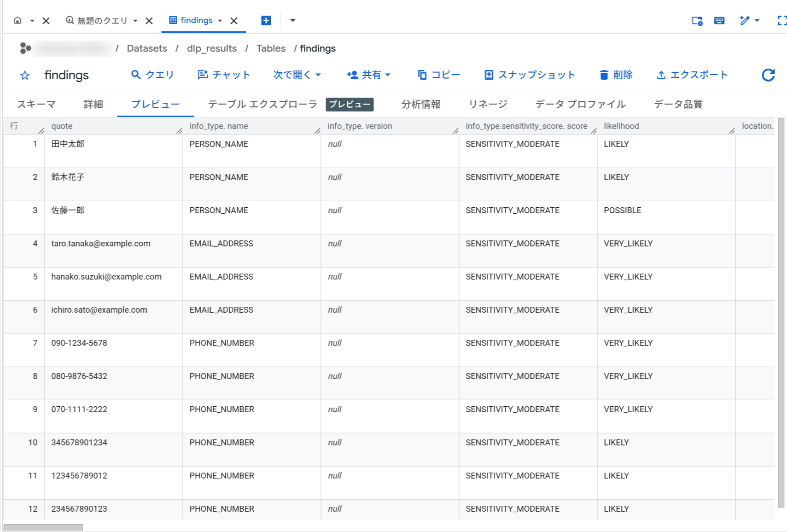The width and height of the screenshot is (787, 532).
Task: Click the 削除 delete button
Action: pos(616,75)
